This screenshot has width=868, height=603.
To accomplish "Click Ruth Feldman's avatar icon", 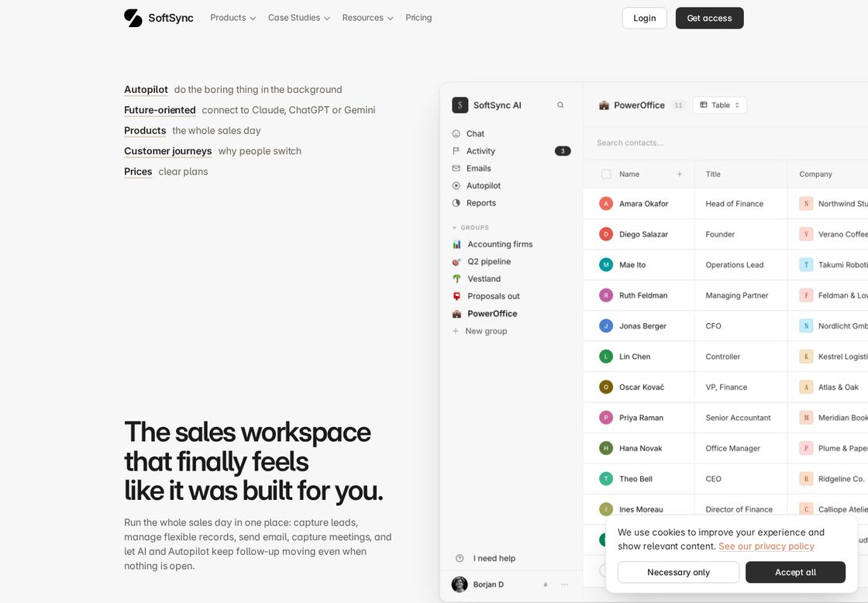I will pyautogui.click(x=606, y=295).
